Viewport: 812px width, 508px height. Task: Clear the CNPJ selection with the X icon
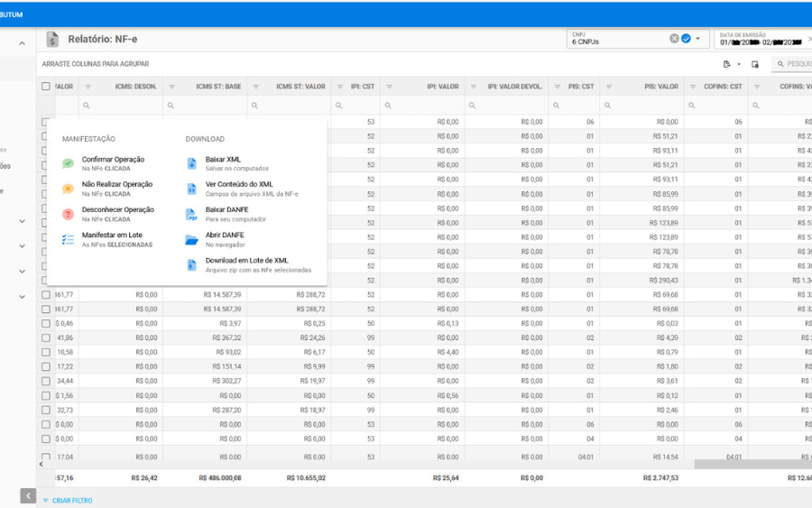coord(674,38)
